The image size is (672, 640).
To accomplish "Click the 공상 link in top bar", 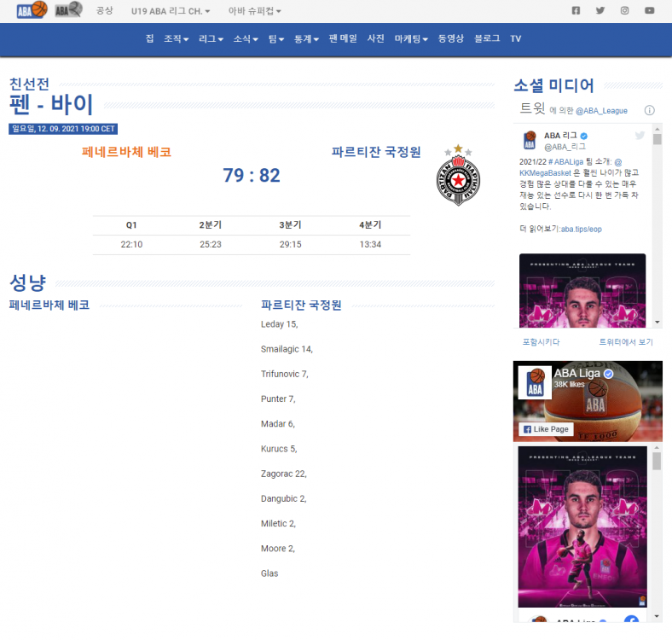I will tap(105, 11).
